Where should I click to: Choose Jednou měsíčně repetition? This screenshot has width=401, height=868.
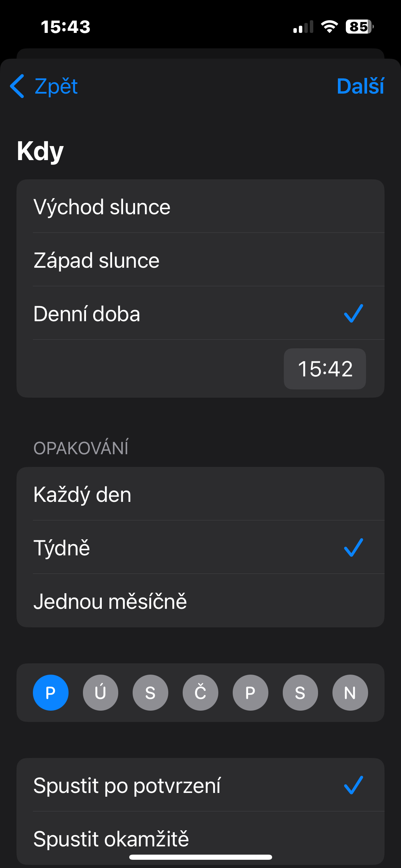[x=200, y=601]
